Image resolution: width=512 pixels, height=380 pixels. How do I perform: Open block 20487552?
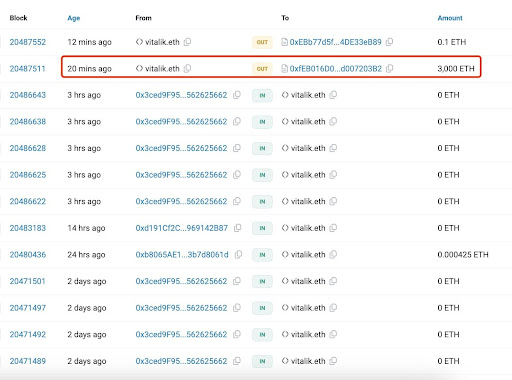tap(28, 42)
